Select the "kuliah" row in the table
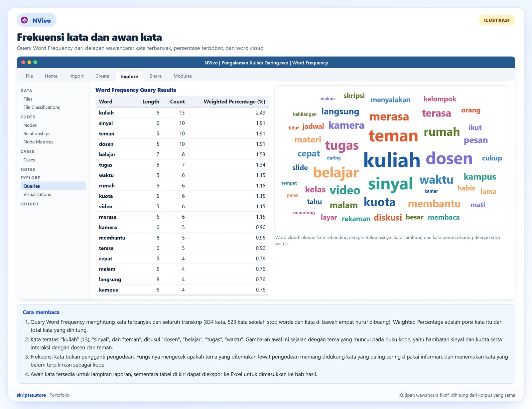This screenshot has width=532, height=409. (x=182, y=113)
